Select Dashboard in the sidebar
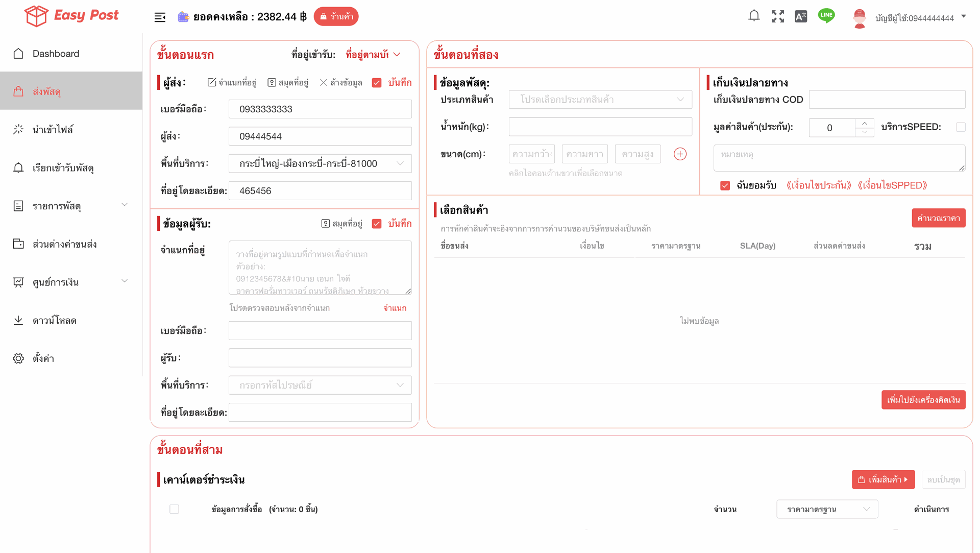Viewport: 980px width, 553px height. click(56, 53)
